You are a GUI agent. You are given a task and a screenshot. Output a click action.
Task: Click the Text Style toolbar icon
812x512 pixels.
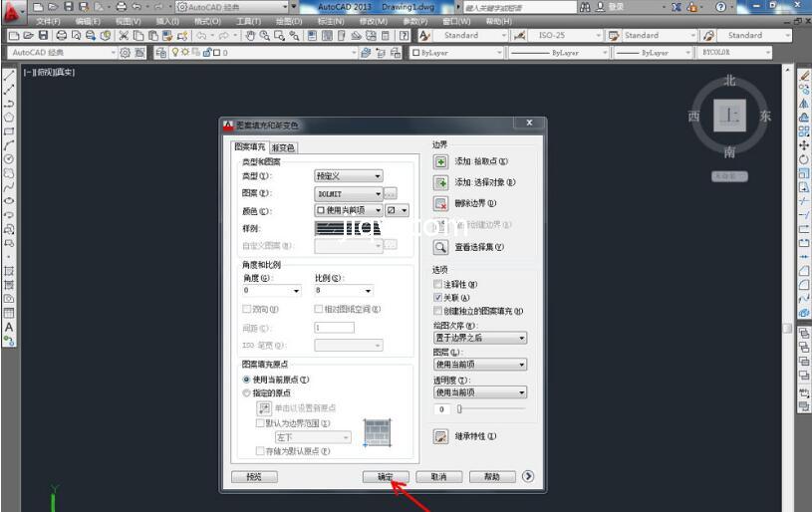(424, 35)
